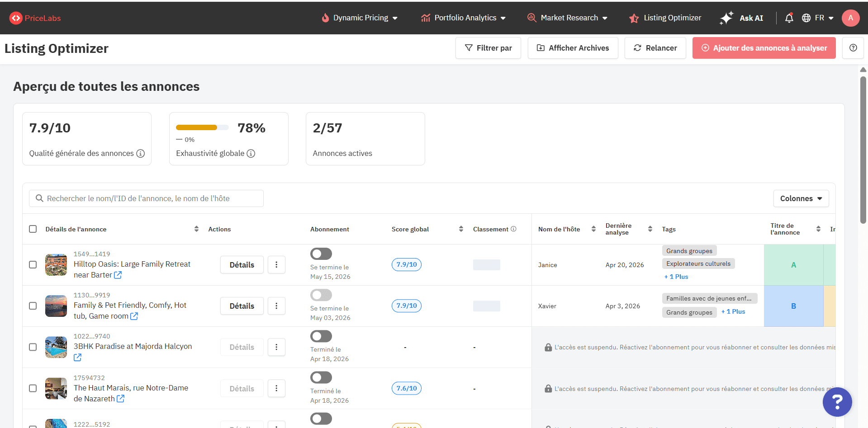Open the Dynamic Pricing dropdown
Screen dimensions: 868x428
coord(360,18)
